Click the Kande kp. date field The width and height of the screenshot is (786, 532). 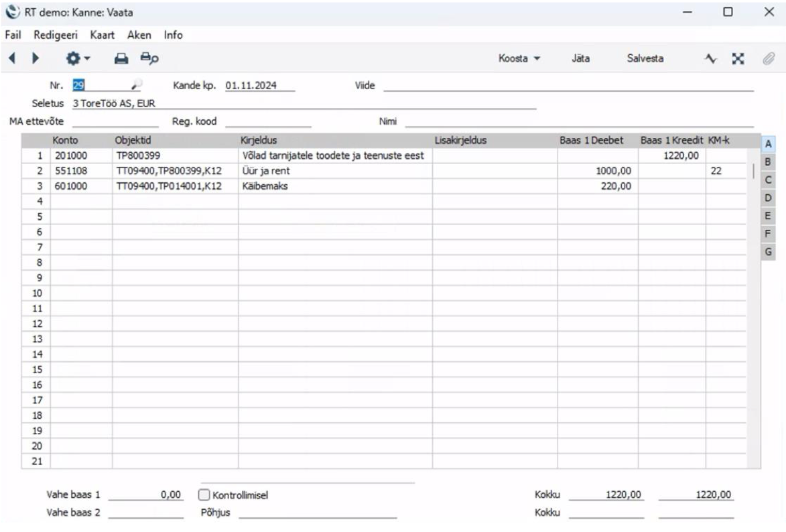pyautogui.click(x=258, y=86)
